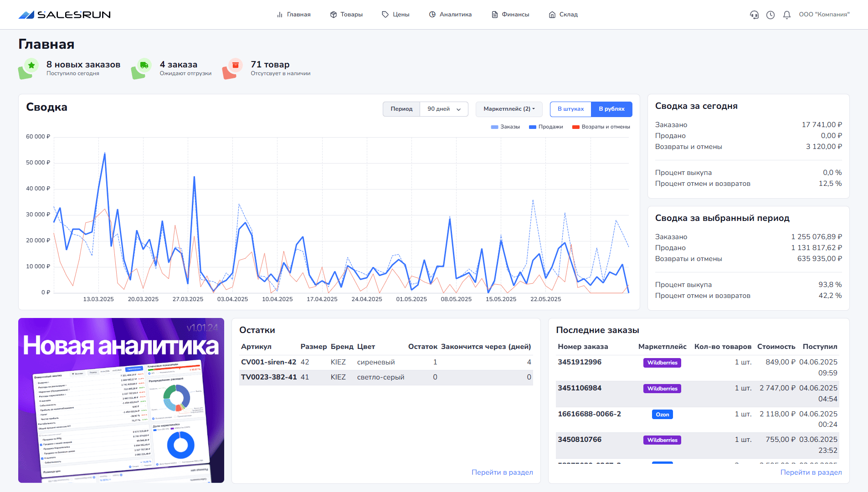Screen dimensions: 868x492
Task: Open the Финансы menu item
Action: (x=510, y=15)
